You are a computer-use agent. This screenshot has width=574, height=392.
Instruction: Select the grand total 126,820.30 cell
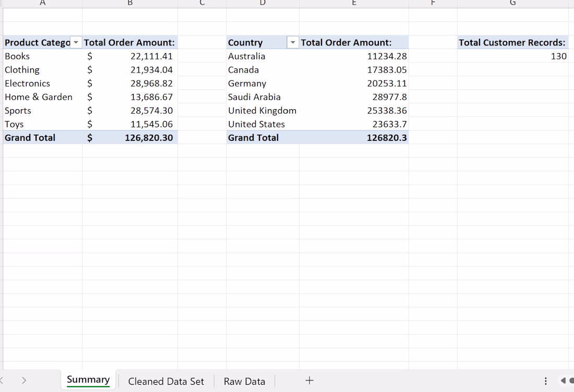click(x=130, y=137)
